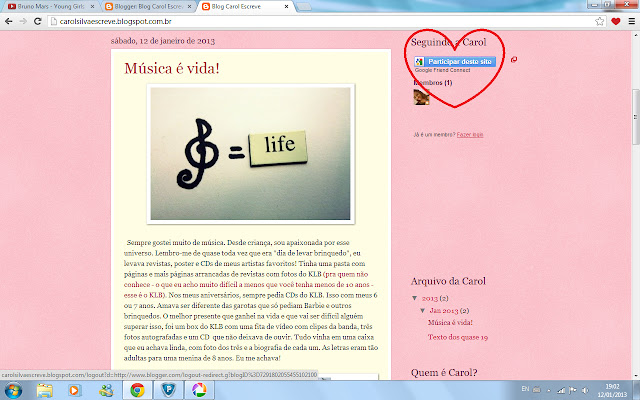Close the Bruno Mars tab
The width and height of the screenshot is (640, 400).
coord(92,7)
